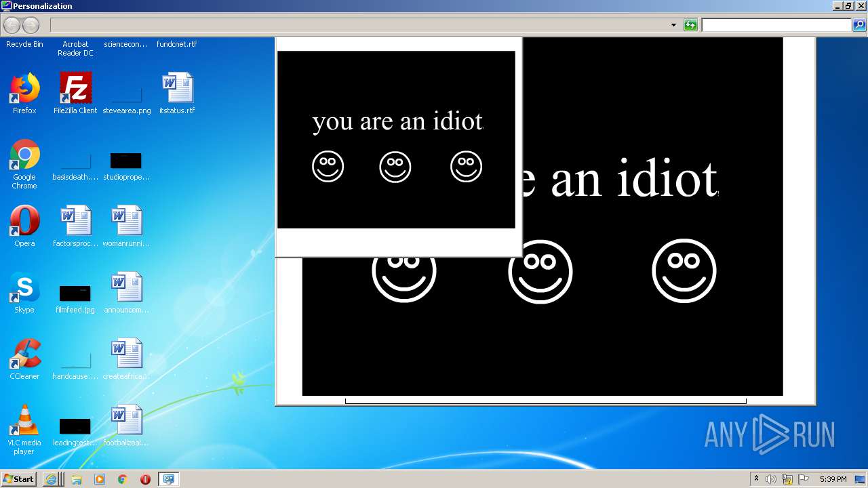Open the Opera desktop shortcut
This screenshot has height=488, width=868.
24,226
